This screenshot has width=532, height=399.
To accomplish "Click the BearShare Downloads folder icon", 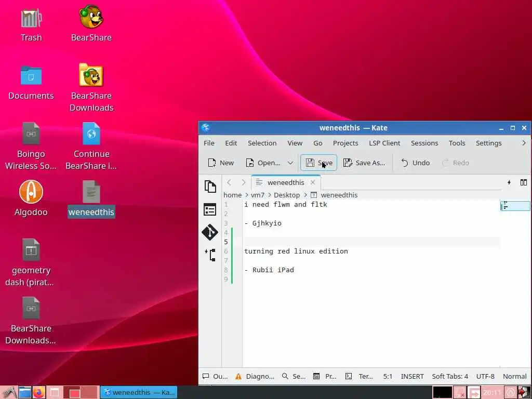I will [91, 87].
